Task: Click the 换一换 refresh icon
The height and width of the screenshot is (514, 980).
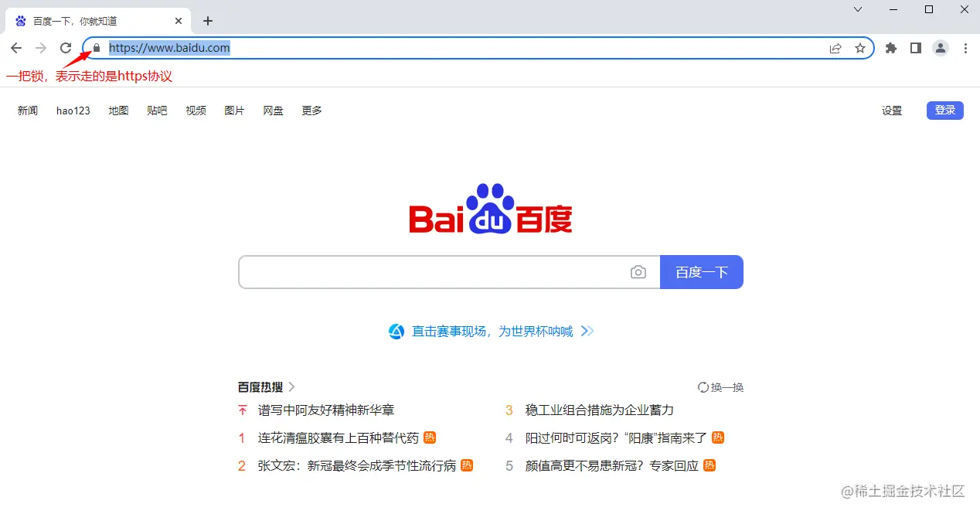Action: (703, 387)
